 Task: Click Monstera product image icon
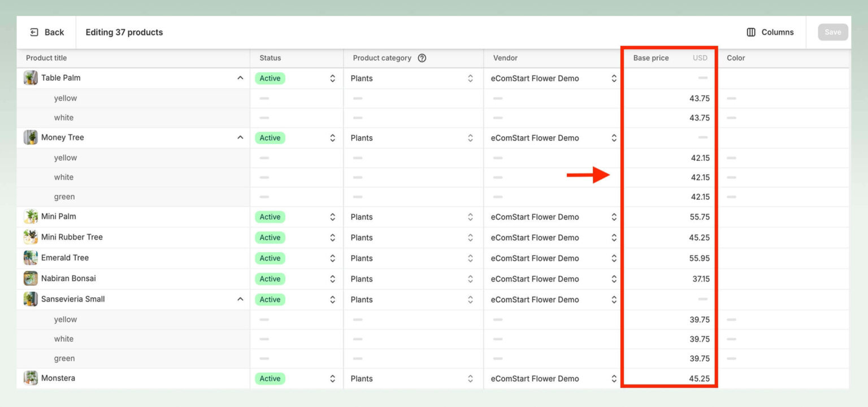pyautogui.click(x=31, y=378)
